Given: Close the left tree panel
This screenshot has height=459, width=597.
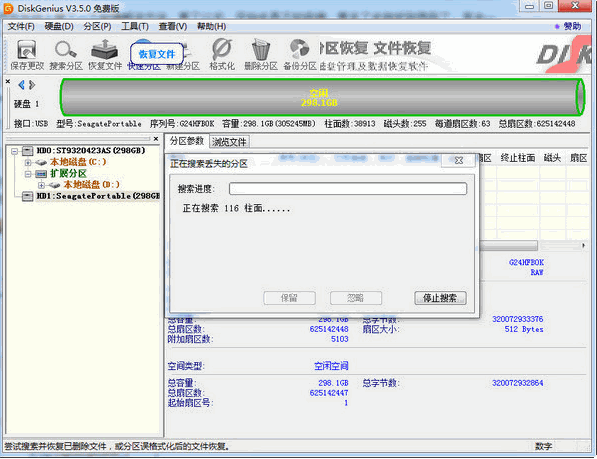Looking at the screenshot, I should coord(156,139).
